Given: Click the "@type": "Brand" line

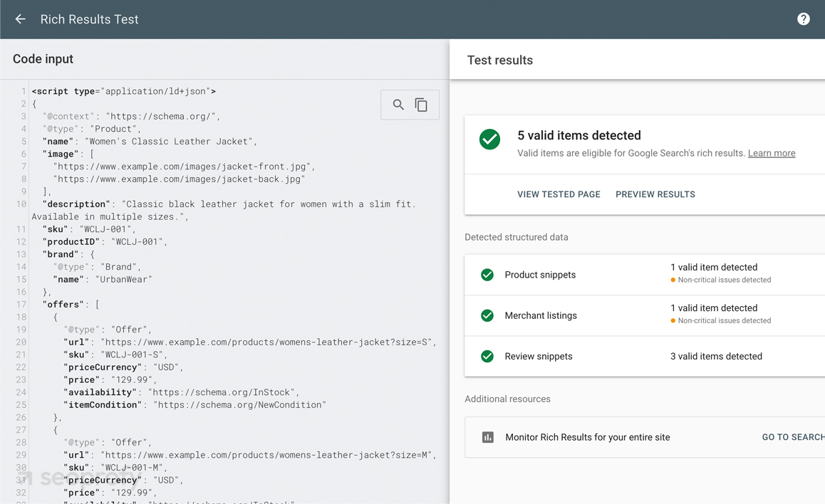Looking at the screenshot, I should tap(97, 267).
